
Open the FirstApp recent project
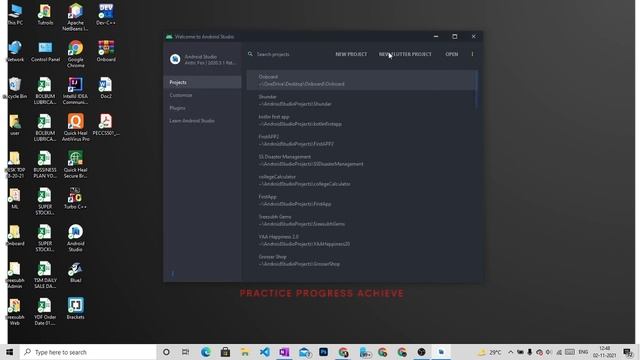[361, 200]
